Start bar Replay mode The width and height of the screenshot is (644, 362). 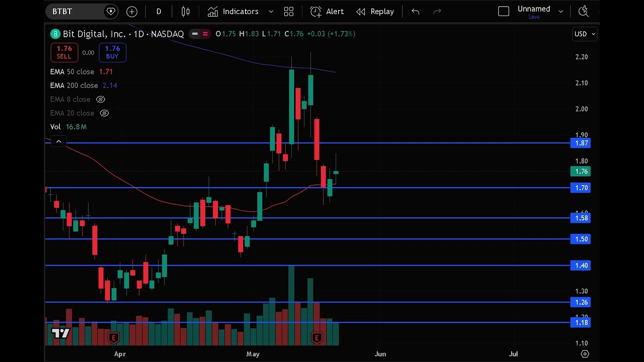(375, 11)
